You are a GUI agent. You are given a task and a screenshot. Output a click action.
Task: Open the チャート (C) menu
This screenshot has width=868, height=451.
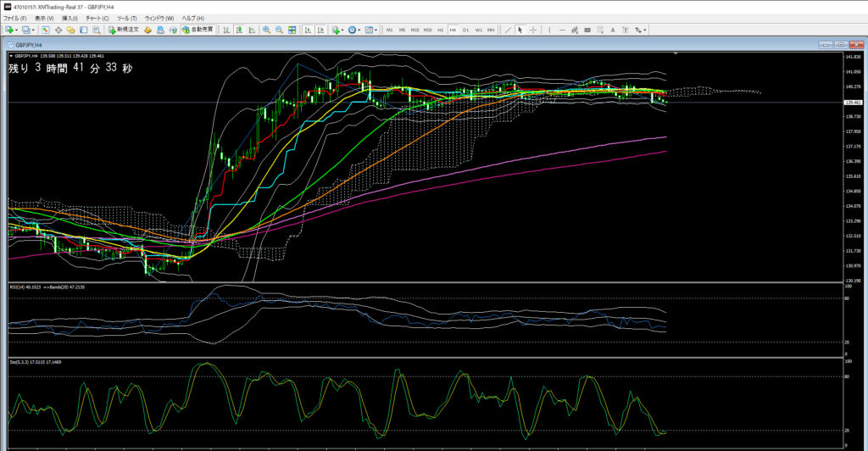(97, 19)
